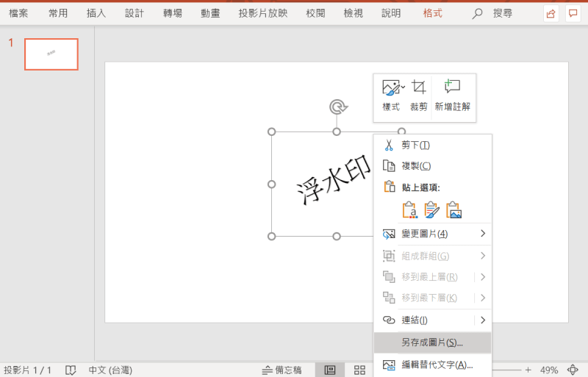Viewport: 588px width, 377px height.
Task: Switch to the 常用 ribbon tab
Action: [58, 13]
